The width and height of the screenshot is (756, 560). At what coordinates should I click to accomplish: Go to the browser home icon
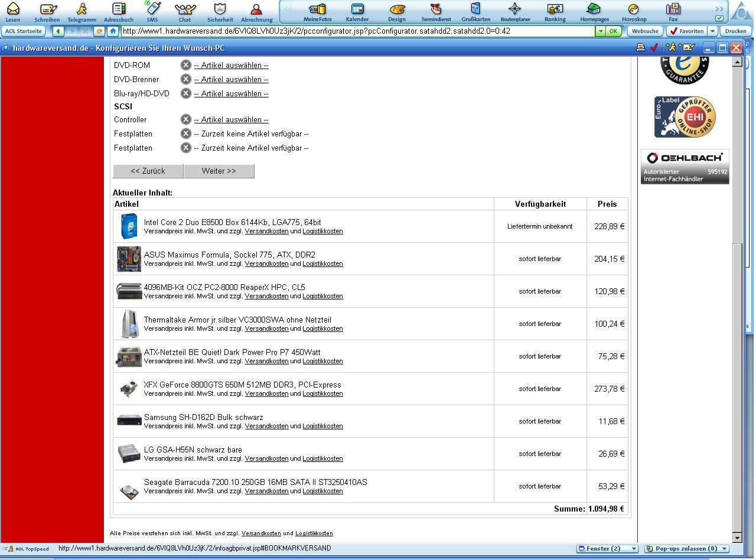[x=112, y=31]
